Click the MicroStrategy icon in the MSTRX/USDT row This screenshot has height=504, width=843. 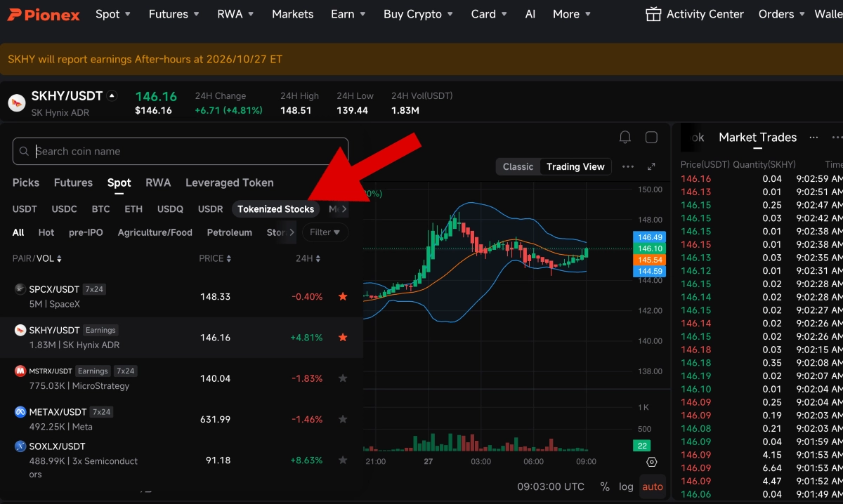(x=20, y=371)
